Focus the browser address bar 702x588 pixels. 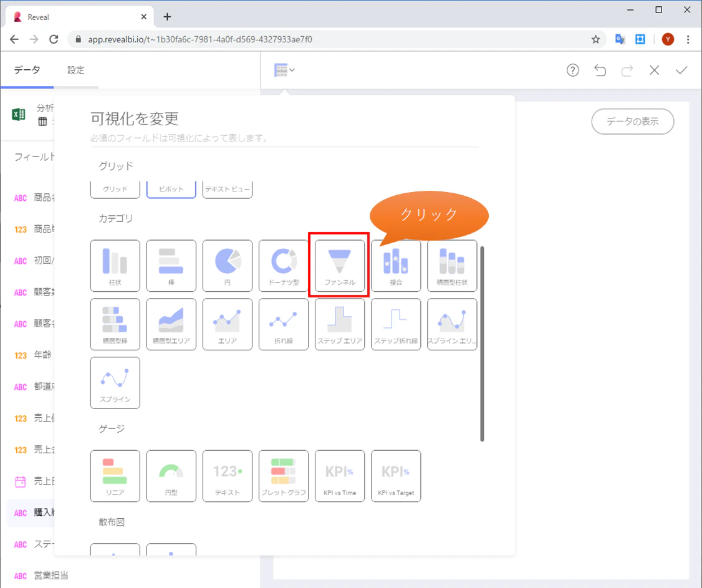click(x=336, y=39)
